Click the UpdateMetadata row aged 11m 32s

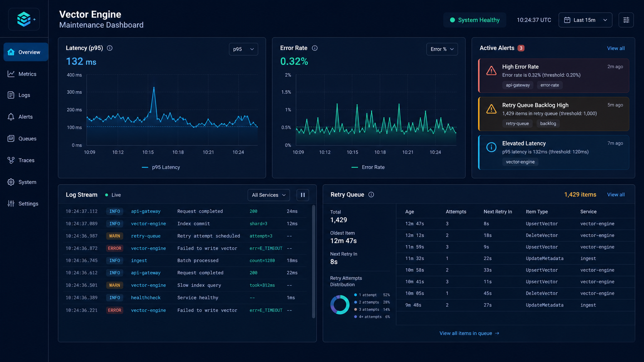pyautogui.click(x=515, y=259)
